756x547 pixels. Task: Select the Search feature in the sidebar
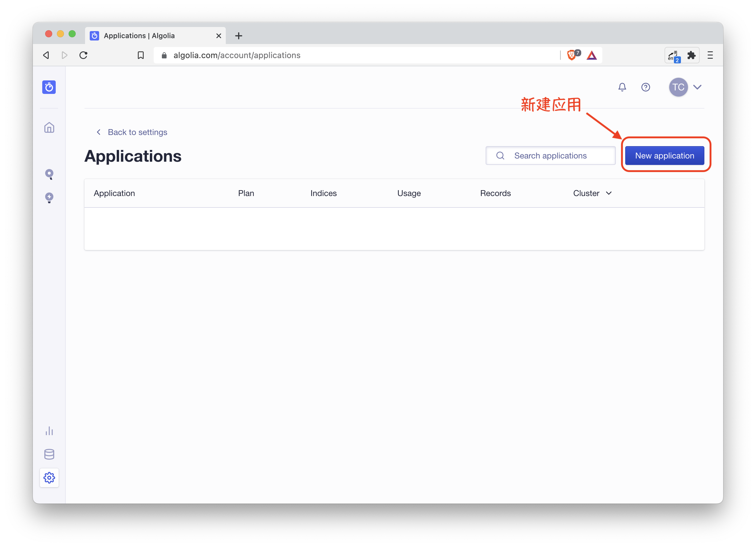click(x=49, y=174)
